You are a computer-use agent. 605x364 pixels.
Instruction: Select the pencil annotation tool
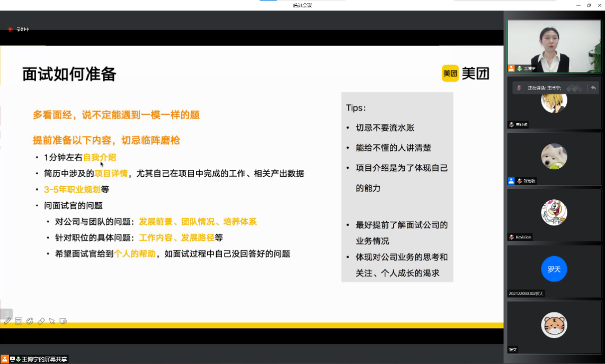[7, 321]
